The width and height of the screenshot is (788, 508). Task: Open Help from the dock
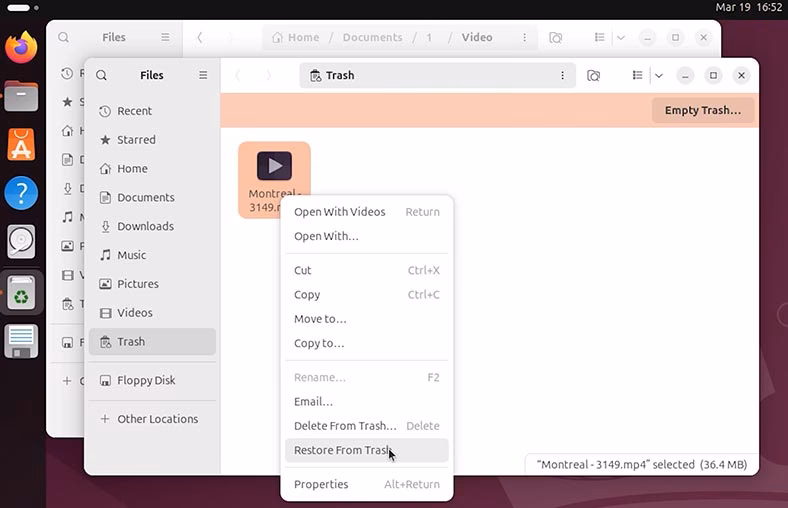pos(21,193)
